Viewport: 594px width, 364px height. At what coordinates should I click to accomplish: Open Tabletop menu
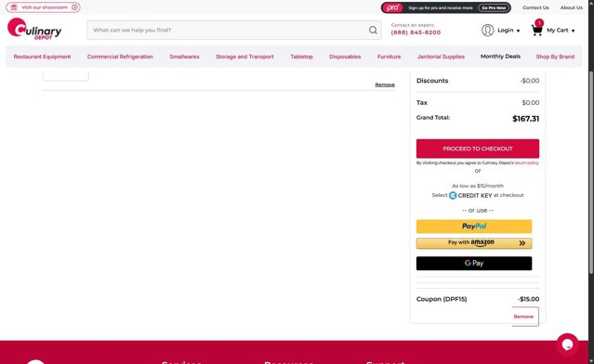click(x=301, y=57)
